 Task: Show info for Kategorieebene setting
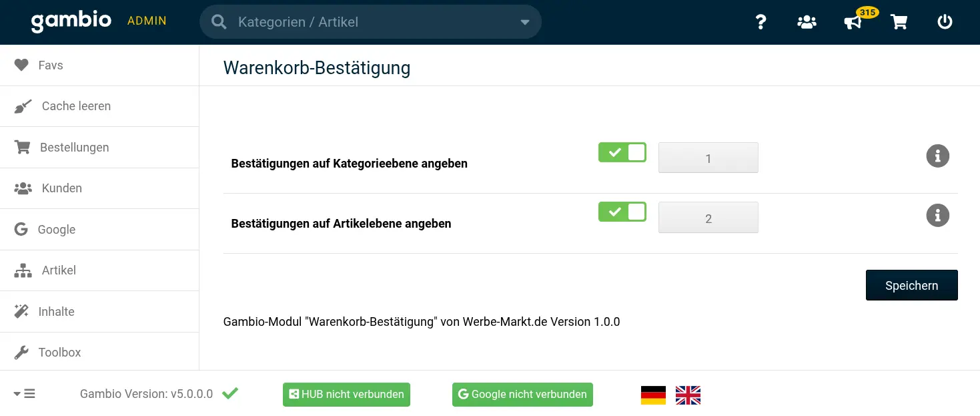coord(937,156)
